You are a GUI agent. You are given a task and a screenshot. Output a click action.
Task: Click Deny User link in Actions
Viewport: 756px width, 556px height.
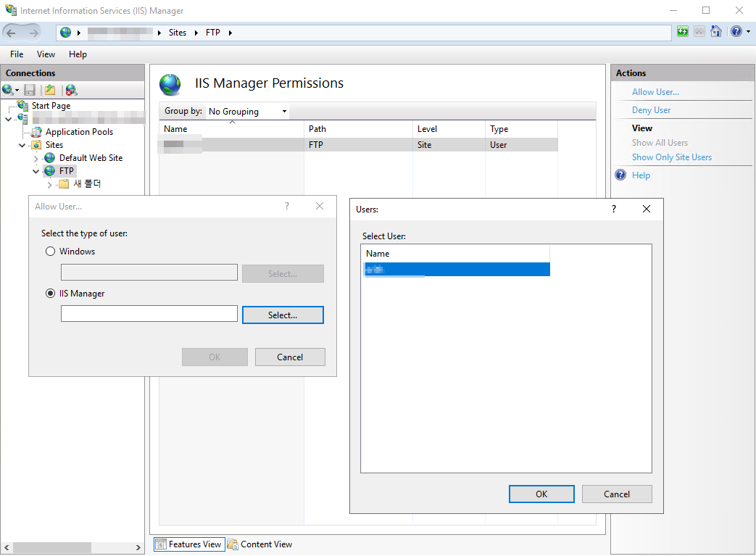pyautogui.click(x=651, y=110)
